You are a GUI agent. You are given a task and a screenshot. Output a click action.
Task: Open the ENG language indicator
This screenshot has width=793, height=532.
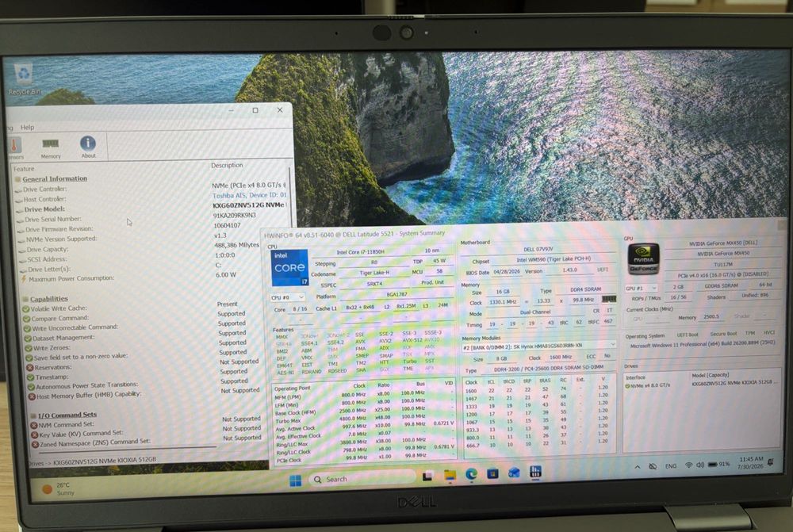(671, 465)
